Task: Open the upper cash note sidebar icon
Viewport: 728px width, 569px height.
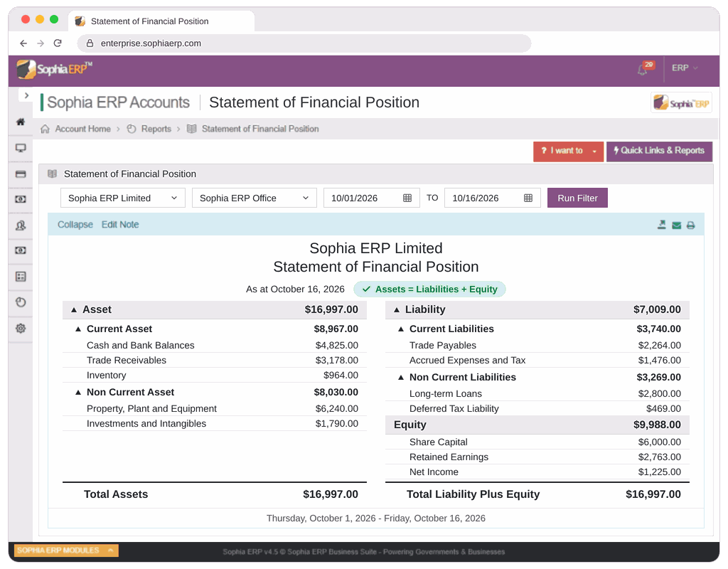Action: coord(21,199)
